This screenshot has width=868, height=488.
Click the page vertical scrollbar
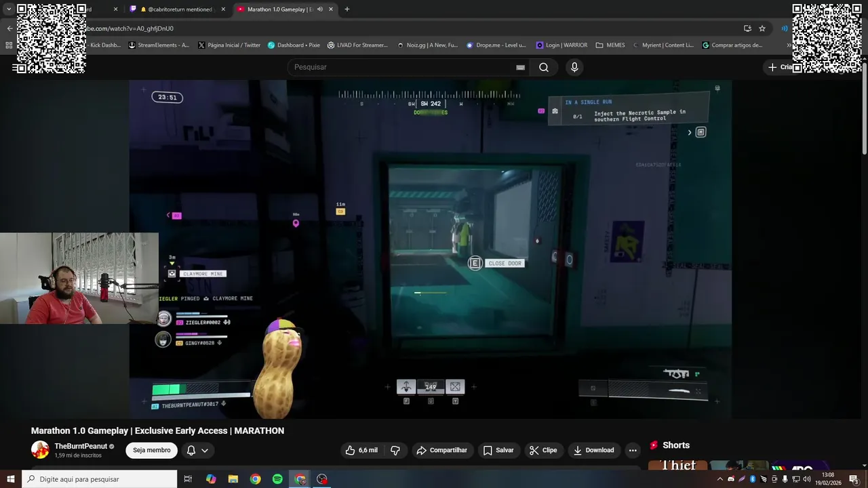(x=864, y=108)
